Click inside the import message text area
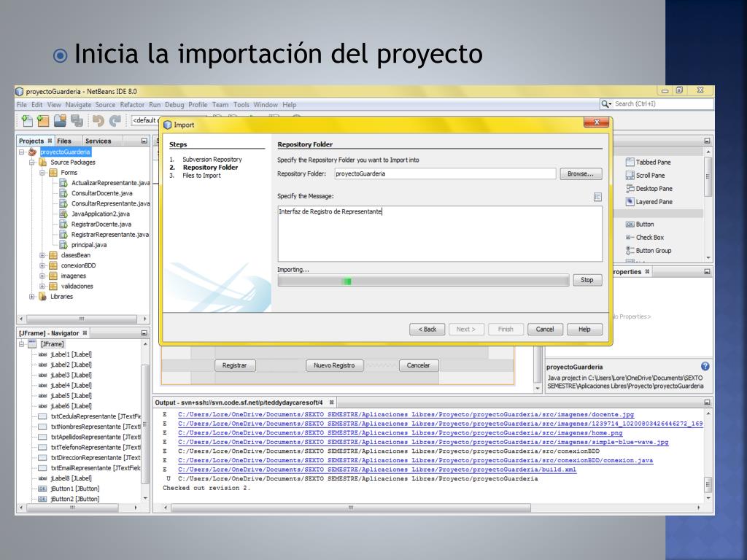The height and width of the screenshot is (560, 747). click(x=440, y=233)
